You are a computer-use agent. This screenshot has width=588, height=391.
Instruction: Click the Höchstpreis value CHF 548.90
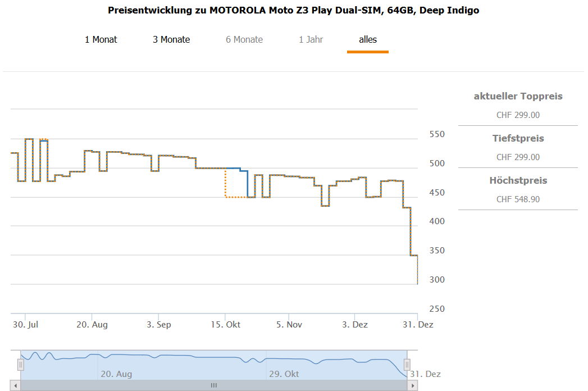click(x=518, y=199)
